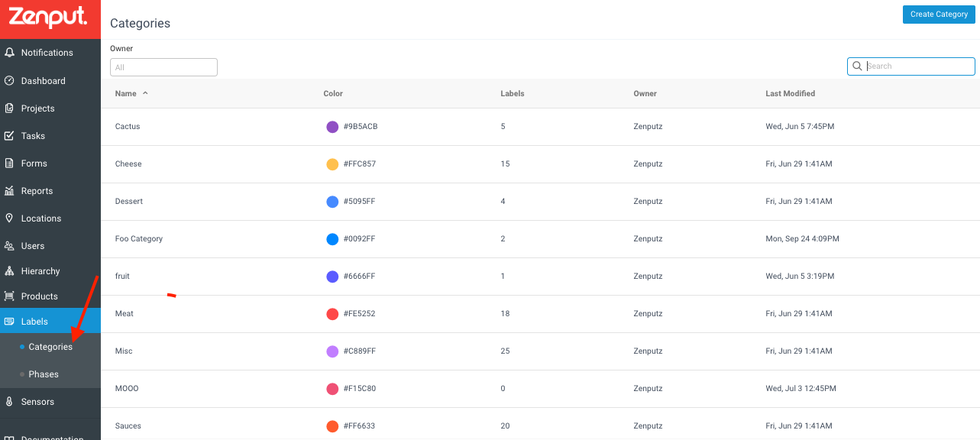Click the Locations pin icon
Image resolution: width=980 pixels, height=440 pixels.
[x=9, y=218]
